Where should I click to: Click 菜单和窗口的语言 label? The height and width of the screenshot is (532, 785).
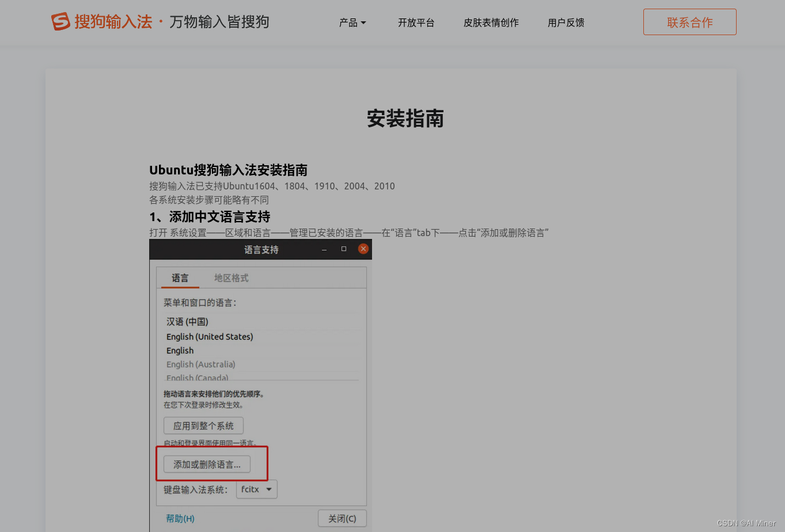click(x=199, y=303)
